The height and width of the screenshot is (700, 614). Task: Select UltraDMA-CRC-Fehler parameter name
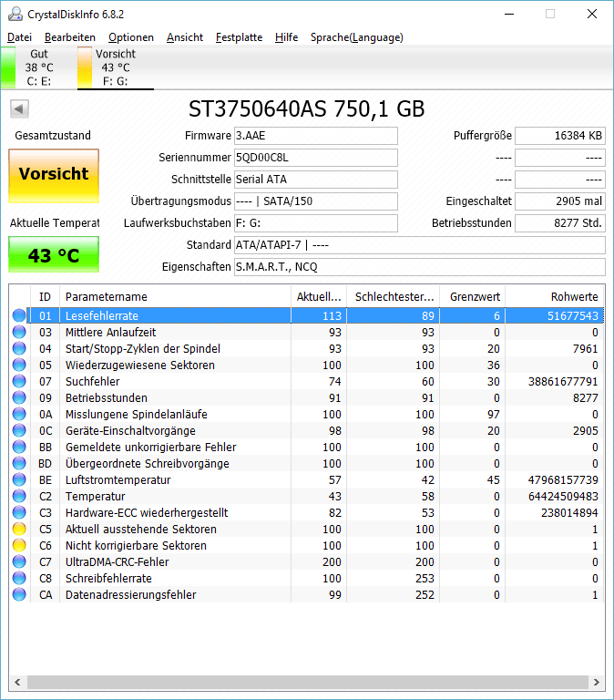tap(117, 562)
